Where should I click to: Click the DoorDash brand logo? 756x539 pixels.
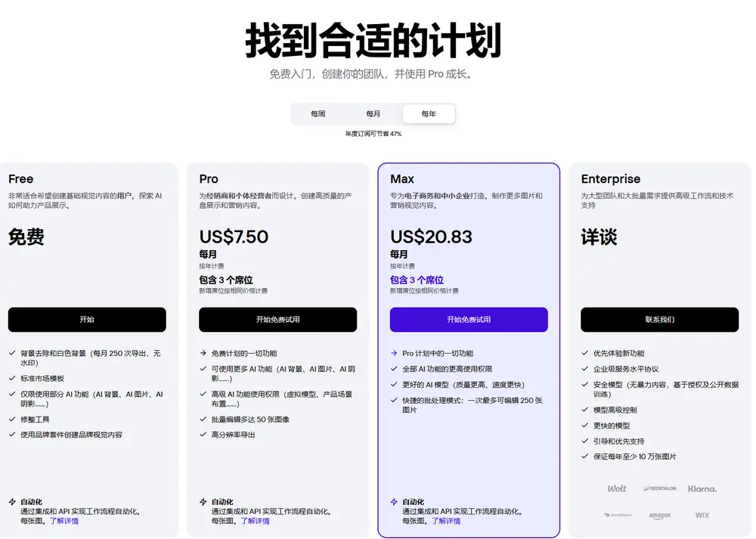(617, 516)
